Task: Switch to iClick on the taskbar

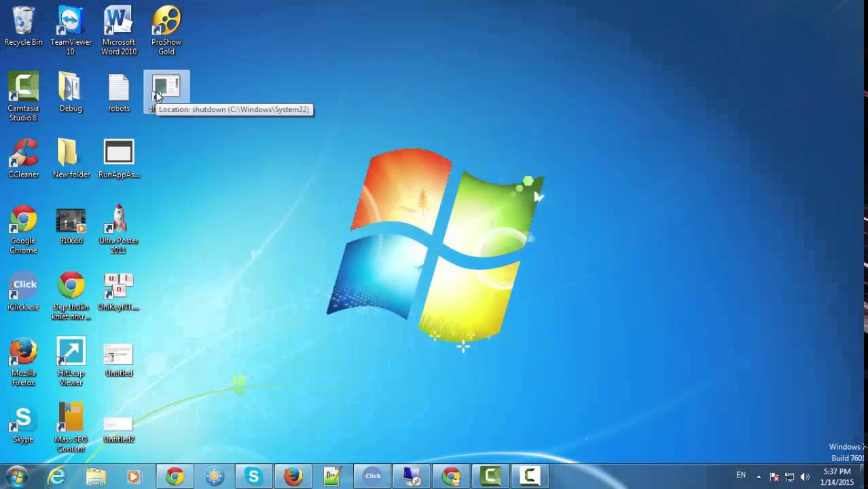Action: click(x=372, y=476)
